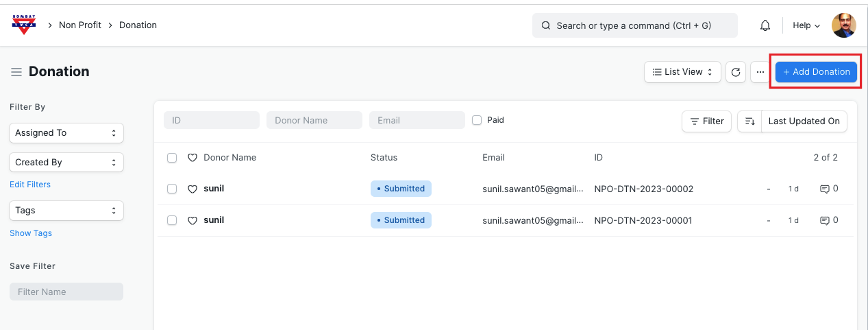
Task: Click the refresh list icon
Action: [x=736, y=72]
